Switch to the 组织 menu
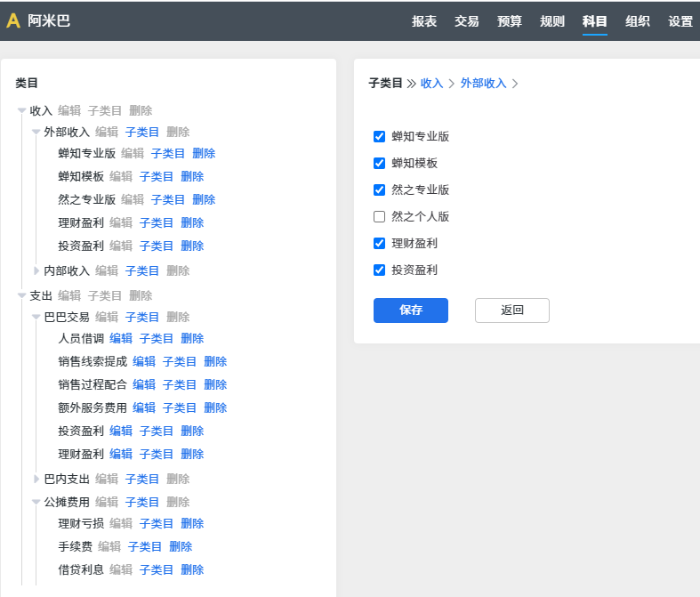700x597 pixels. tap(637, 21)
